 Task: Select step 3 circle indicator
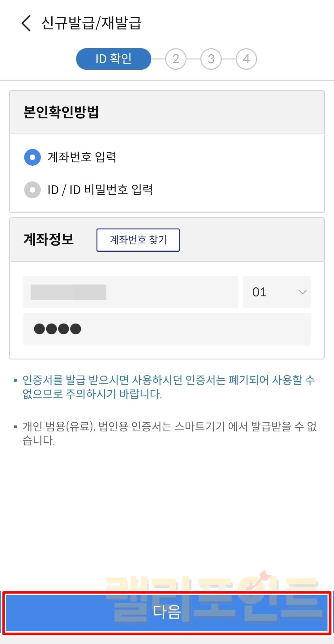pyautogui.click(x=211, y=59)
